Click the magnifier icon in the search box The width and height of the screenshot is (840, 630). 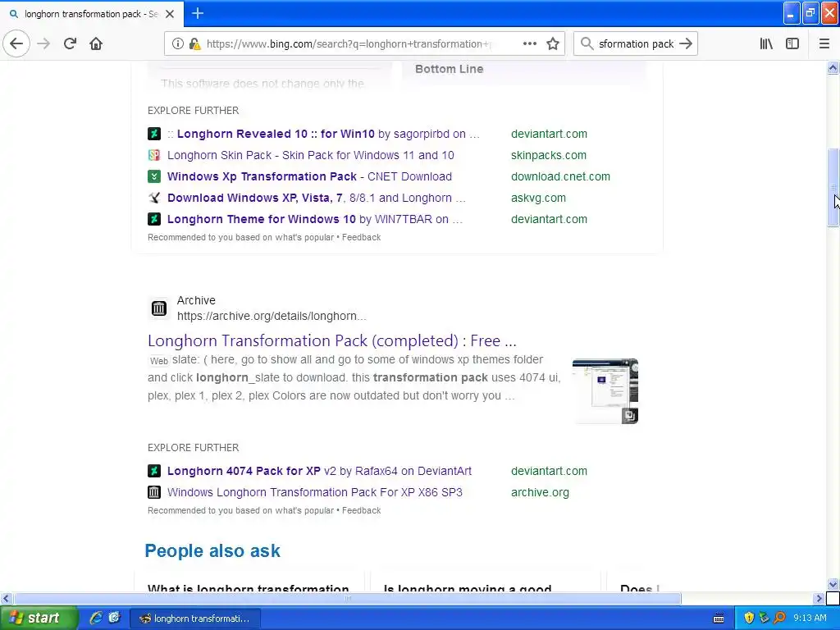587,44
